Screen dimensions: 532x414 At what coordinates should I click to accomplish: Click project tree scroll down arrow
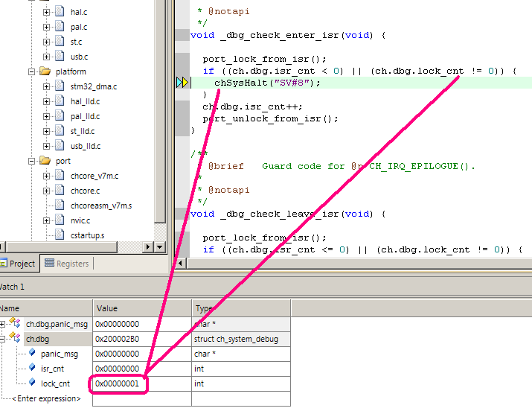tap(159, 247)
